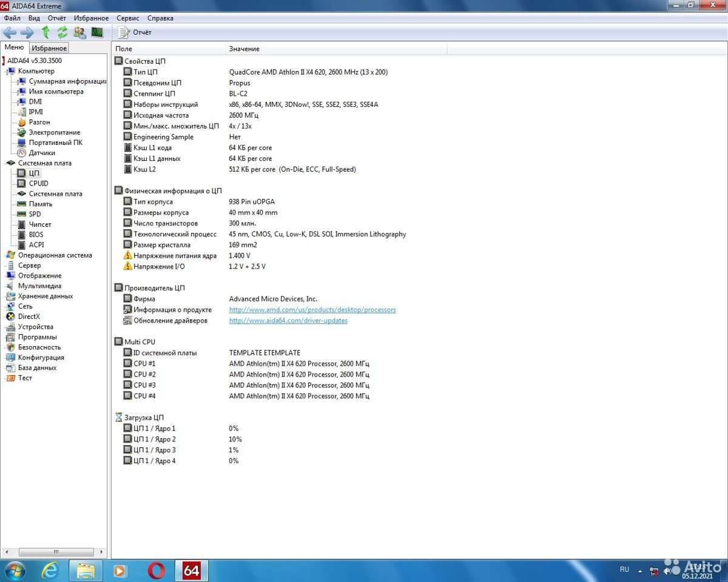Click the Хранение данных storage icon
The height and width of the screenshot is (582, 728).
[x=11, y=296]
